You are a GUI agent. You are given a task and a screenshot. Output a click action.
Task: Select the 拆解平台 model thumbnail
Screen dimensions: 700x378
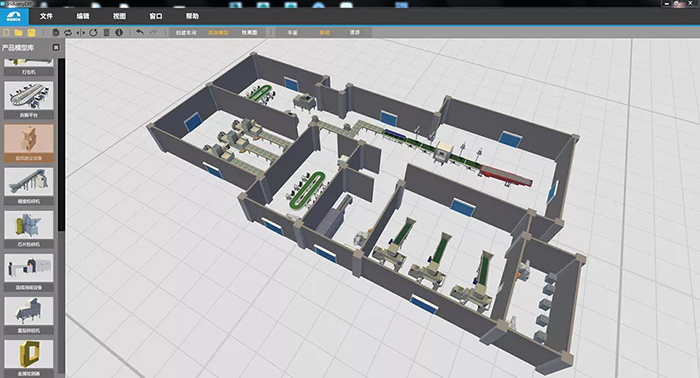click(29, 100)
